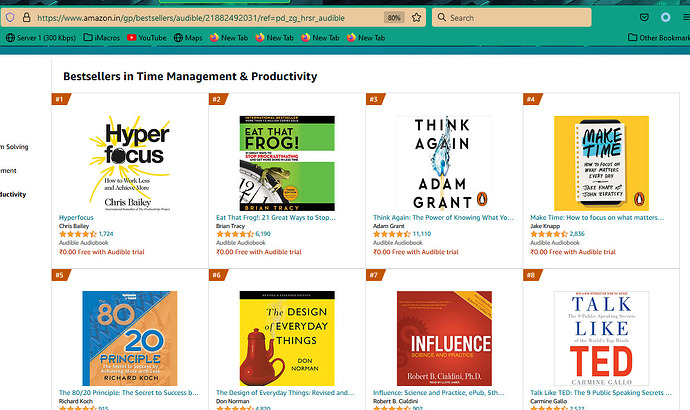Click author name Don Norman
This screenshot has width=690, height=410.
tap(232, 401)
